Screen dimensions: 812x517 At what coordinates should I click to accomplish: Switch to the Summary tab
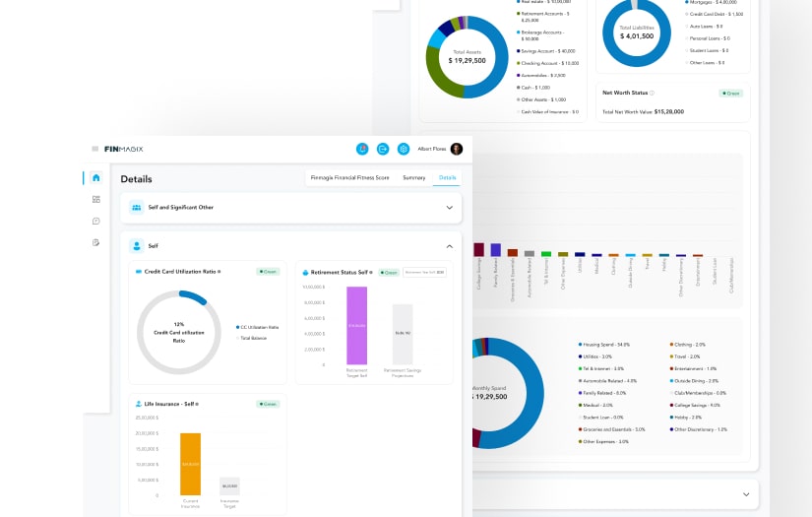click(414, 178)
